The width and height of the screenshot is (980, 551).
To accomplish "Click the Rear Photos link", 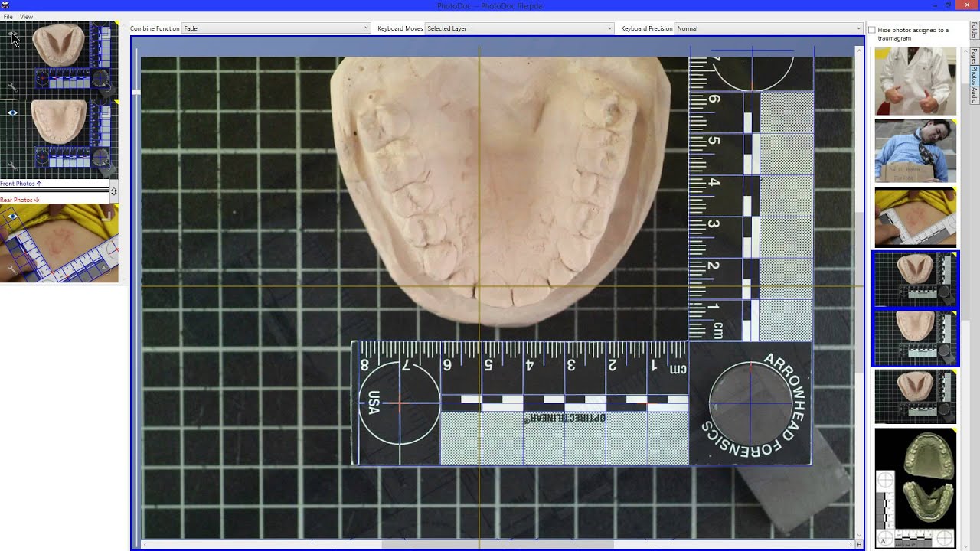I will pos(19,200).
